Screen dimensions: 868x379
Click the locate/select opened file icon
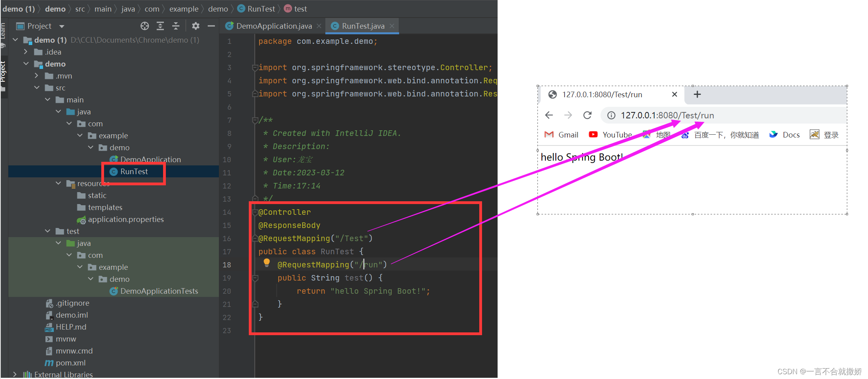tap(145, 26)
